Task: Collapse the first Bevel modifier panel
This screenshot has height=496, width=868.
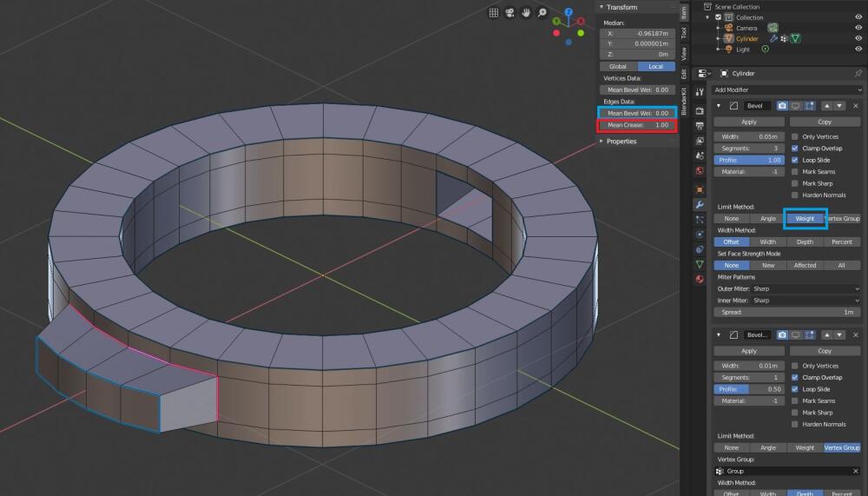Action: tap(719, 106)
